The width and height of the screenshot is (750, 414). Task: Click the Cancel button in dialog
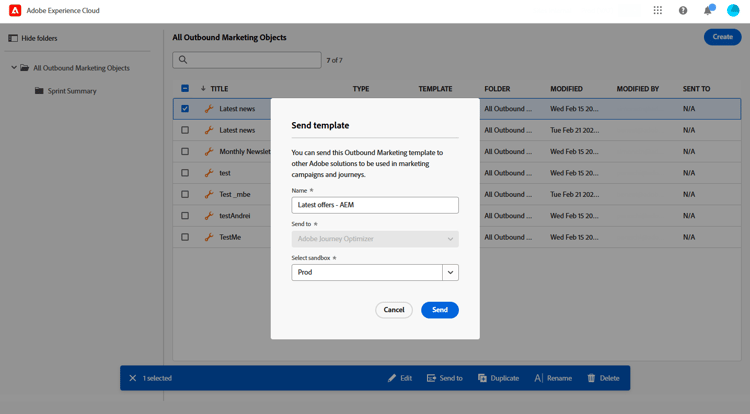coord(394,310)
